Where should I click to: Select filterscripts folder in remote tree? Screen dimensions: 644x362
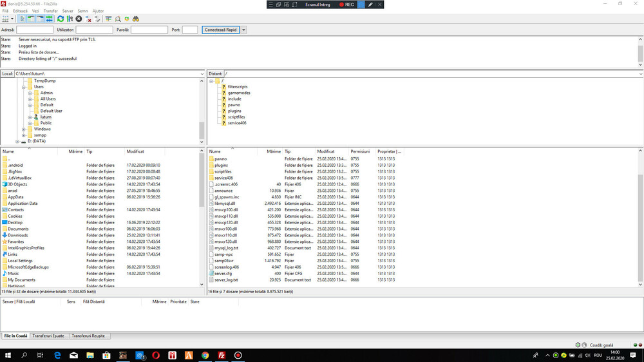click(x=238, y=87)
